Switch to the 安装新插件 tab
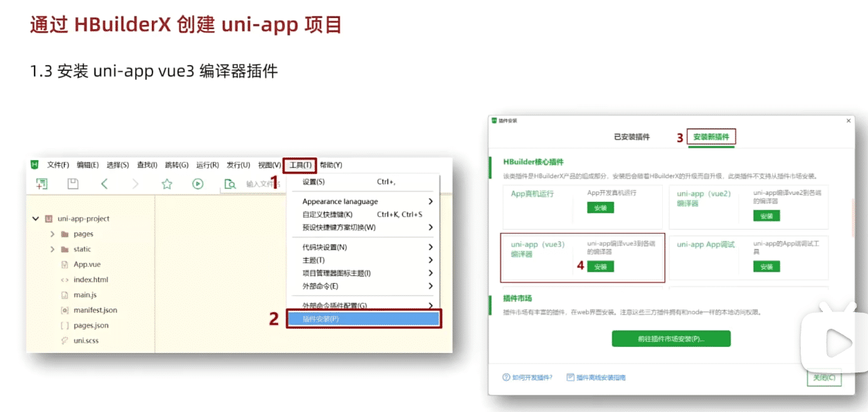This screenshot has height=412, width=868. (x=711, y=137)
